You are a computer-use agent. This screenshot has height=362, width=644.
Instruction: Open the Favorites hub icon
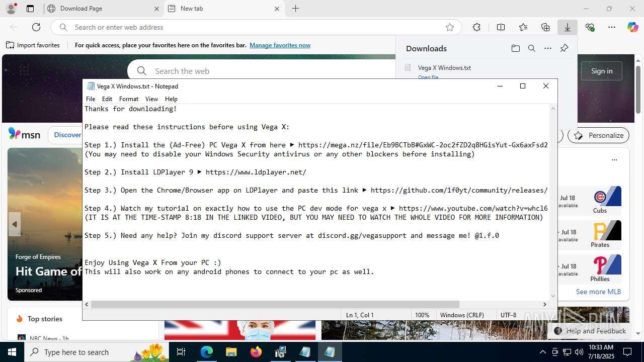pos(523,27)
